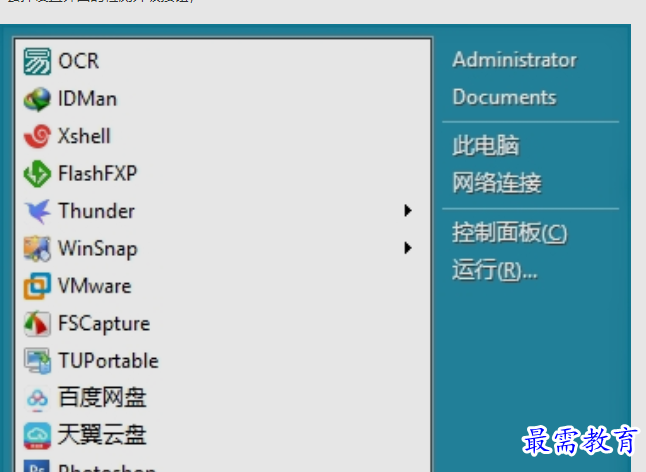
Task: Launch VMware from the list
Action: tap(223, 286)
